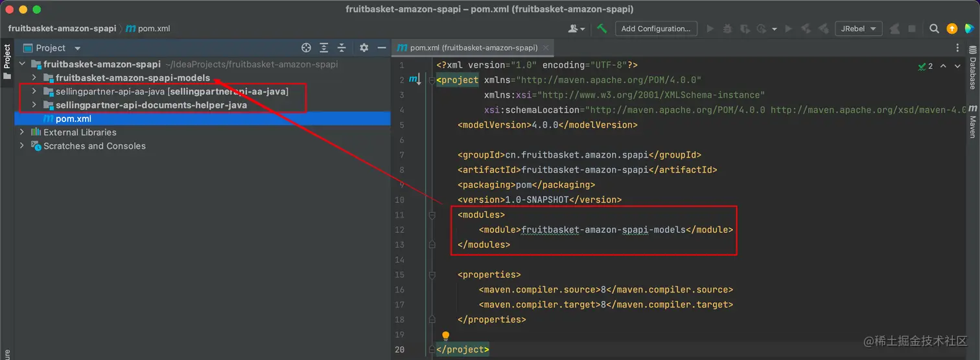Click the modelVersion 4.0.0 line
Screen dimensions: 980x360
click(x=547, y=125)
